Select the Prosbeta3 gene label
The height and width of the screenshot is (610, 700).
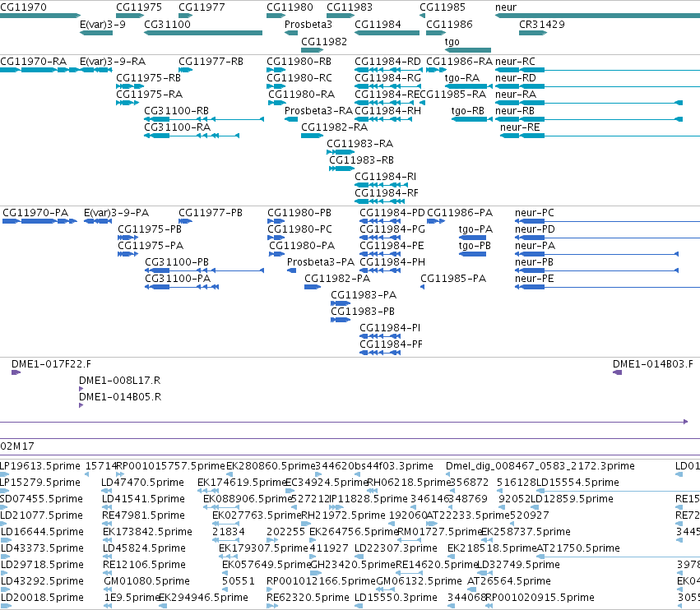308,25
